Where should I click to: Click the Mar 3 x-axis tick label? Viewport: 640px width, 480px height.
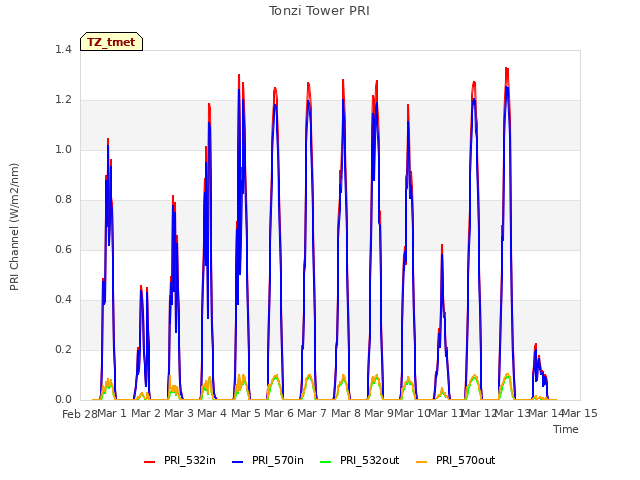coord(179,413)
